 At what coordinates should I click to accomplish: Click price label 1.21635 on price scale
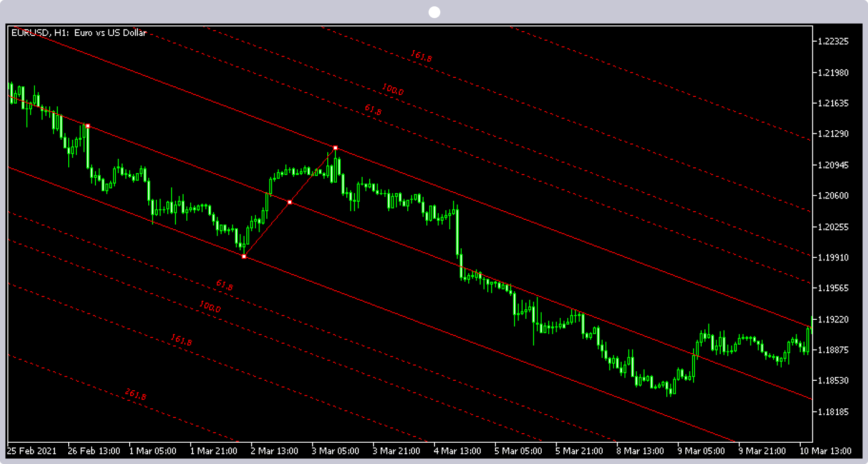point(833,103)
